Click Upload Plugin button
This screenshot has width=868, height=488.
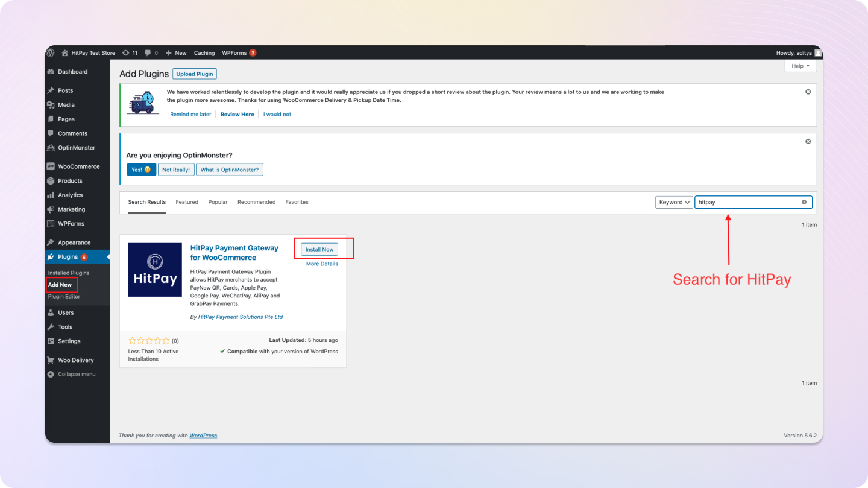tap(195, 74)
